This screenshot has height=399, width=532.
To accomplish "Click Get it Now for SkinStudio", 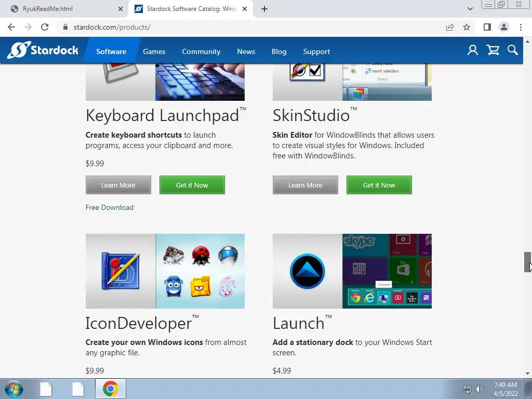I will tap(379, 185).
